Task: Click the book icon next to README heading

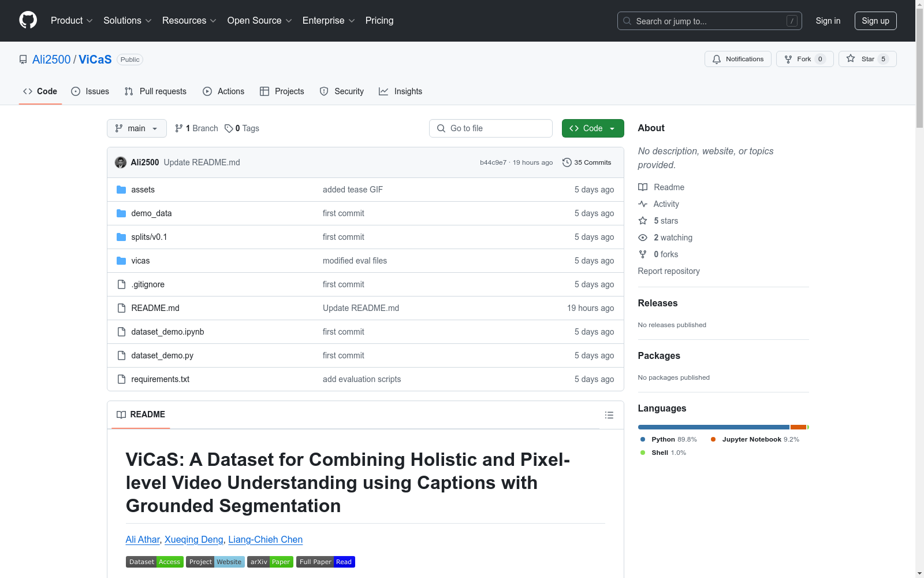Action: tap(121, 414)
